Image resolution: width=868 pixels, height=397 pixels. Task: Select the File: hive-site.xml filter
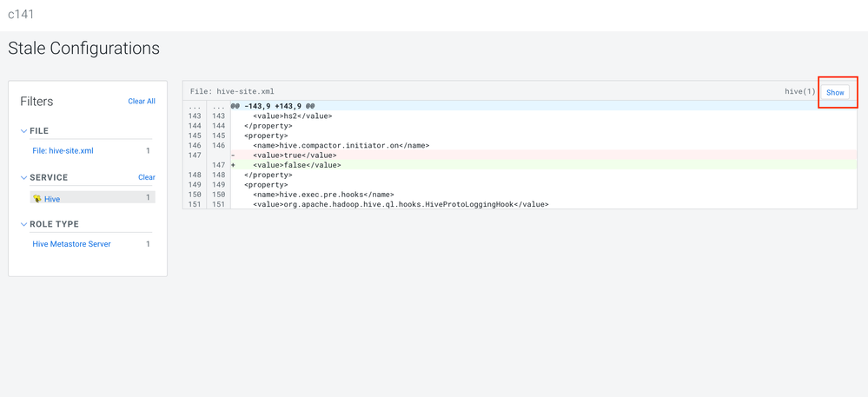[63, 151]
